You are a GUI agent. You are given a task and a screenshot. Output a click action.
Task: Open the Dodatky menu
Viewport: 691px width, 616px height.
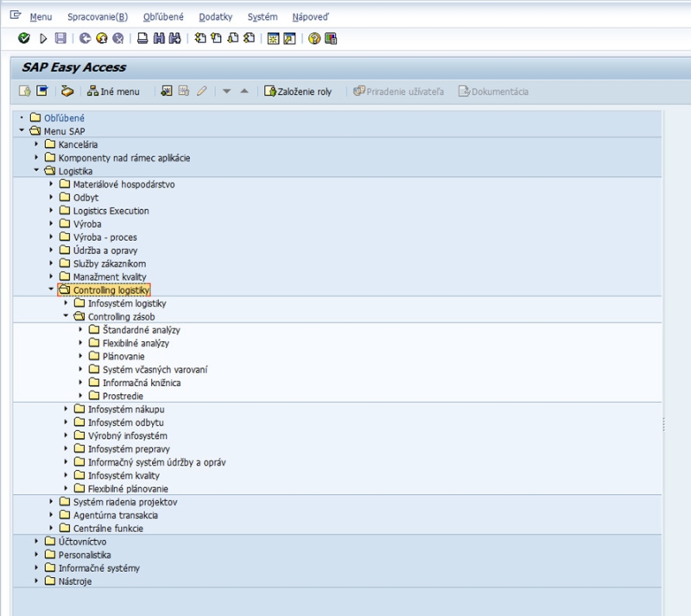coord(215,16)
